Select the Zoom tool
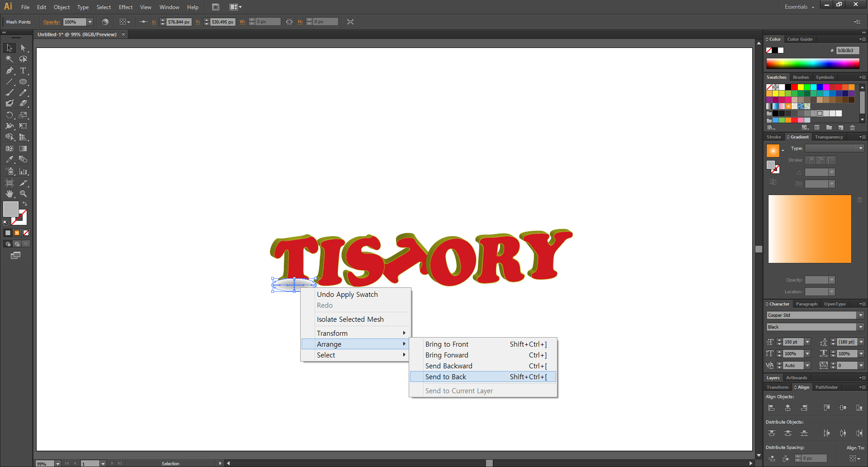Screen dimensions: 868x467 23,194
